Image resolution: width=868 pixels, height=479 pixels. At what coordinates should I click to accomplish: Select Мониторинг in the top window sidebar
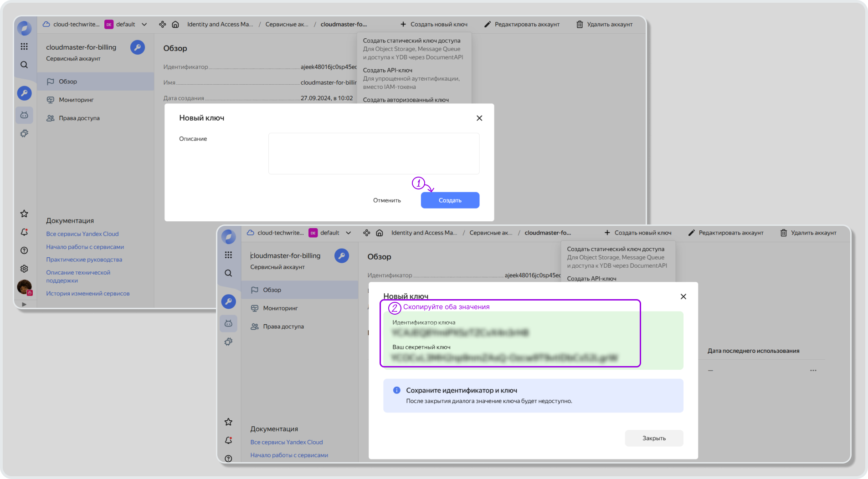pos(76,100)
